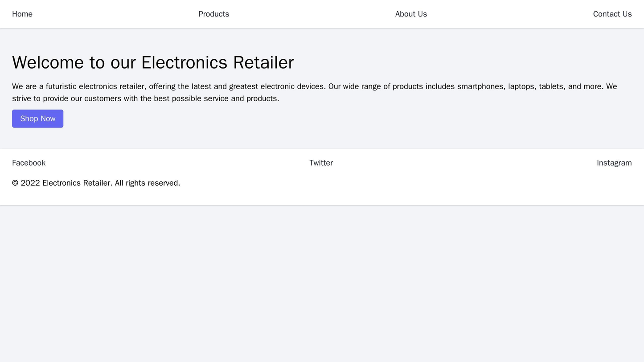Select About Us in the navigation bar
The width and height of the screenshot is (644, 362).
tap(409, 14)
